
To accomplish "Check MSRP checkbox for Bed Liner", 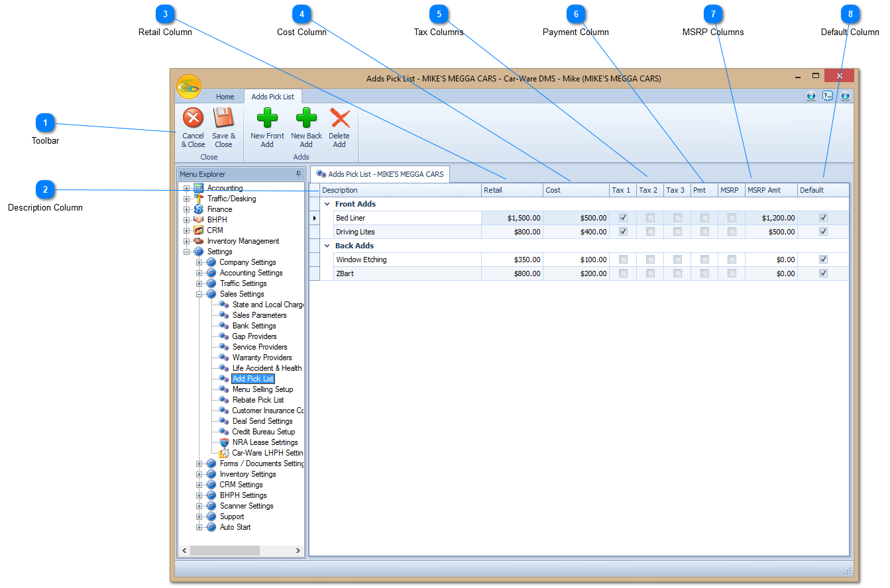I will tap(732, 217).
